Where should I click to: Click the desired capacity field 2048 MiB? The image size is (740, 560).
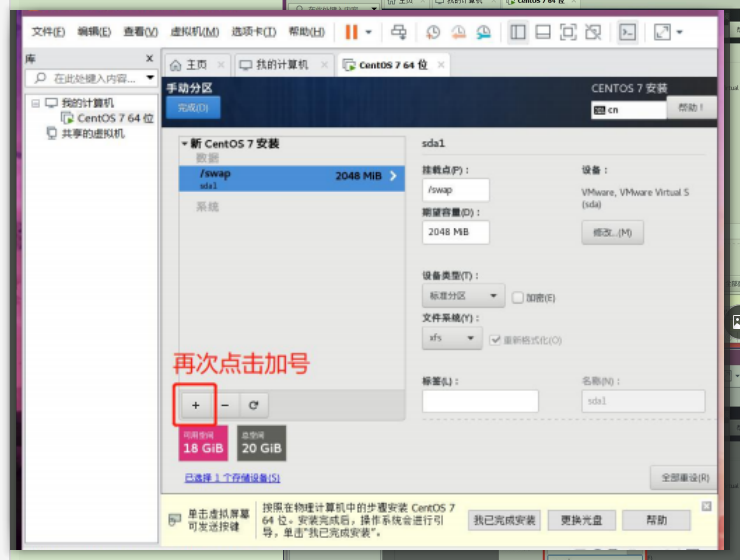tap(455, 232)
